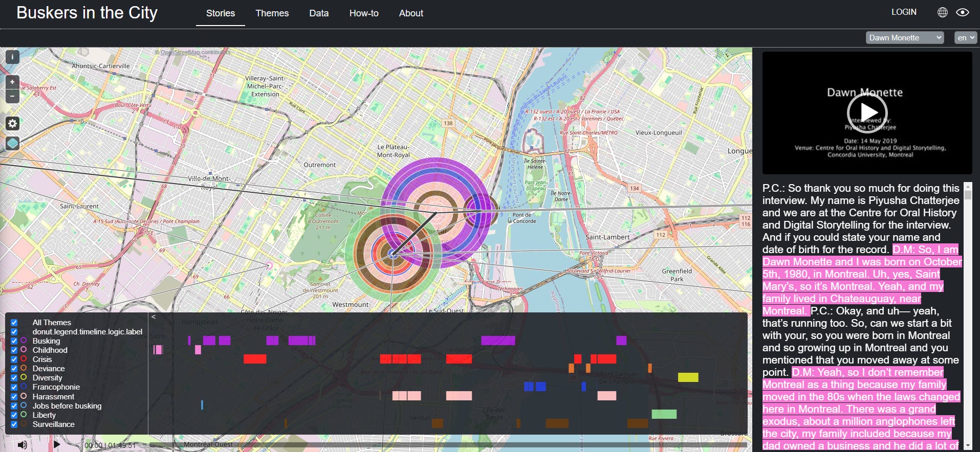Click the globe language icon

coord(942,12)
